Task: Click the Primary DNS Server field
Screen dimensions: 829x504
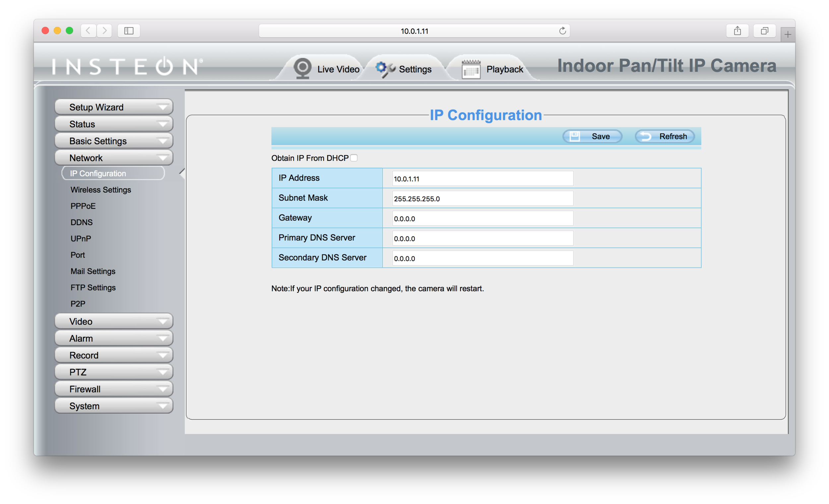Action: [483, 238]
